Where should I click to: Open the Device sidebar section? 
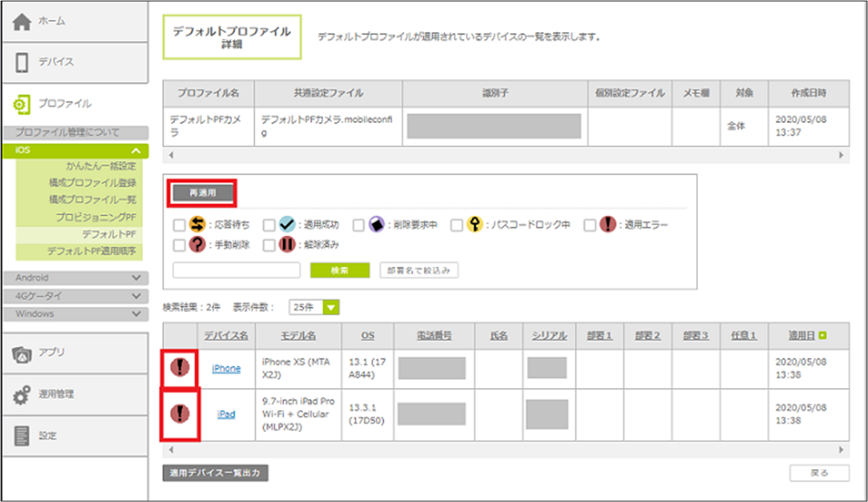[x=74, y=62]
